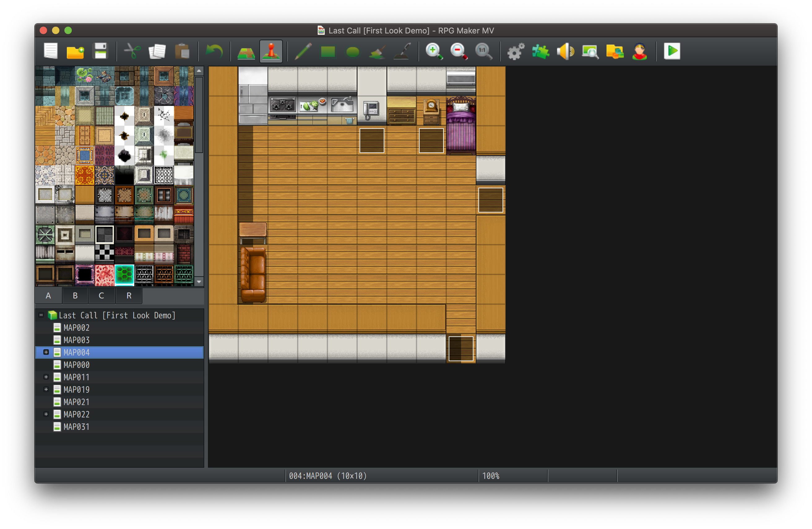Select the Pencil drawing tool

pyautogui.click(x=303, y=51)
